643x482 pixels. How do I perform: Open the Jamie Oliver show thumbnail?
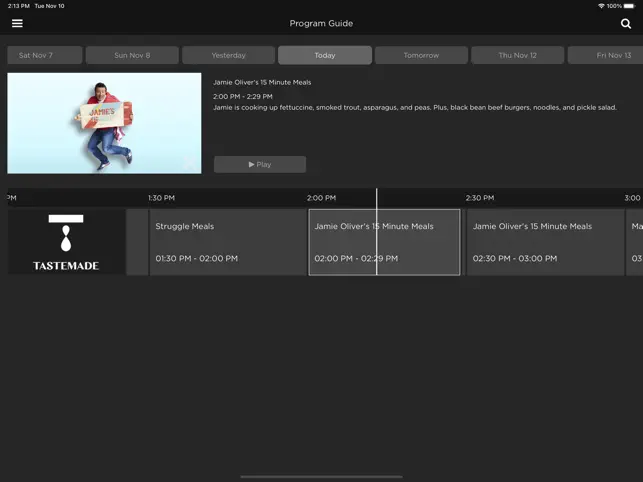(x=104, y=123)
